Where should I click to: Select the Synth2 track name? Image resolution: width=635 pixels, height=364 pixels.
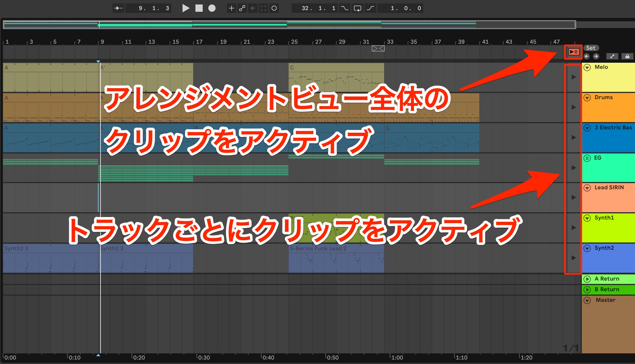coord(604,248)
